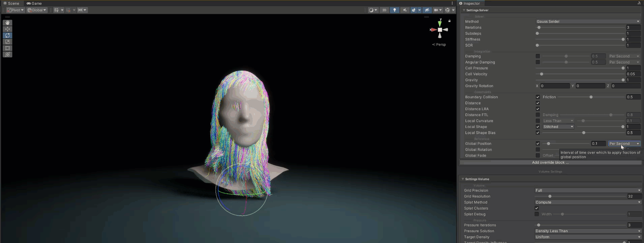Viewport: 644px width, 243px height.
Task: Toggle scene lighting bulb icon
Action: tap(394, 10)
